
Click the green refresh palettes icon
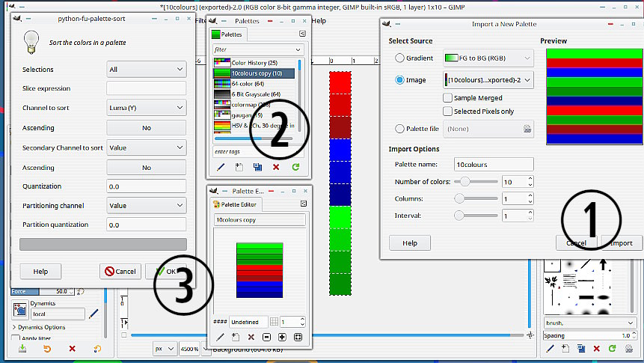click(x=295, y=167)
